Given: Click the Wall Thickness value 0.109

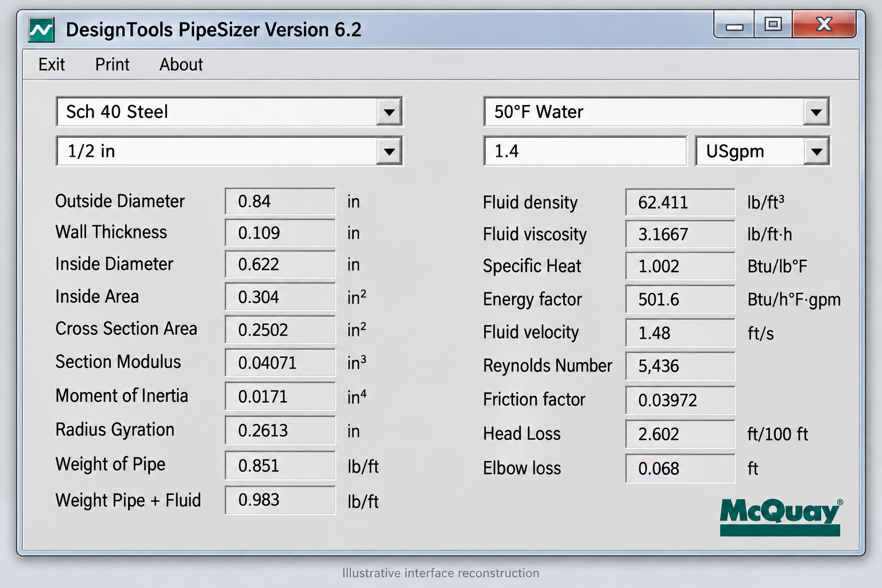Looking at the screenshot, I should coord(280,233).
